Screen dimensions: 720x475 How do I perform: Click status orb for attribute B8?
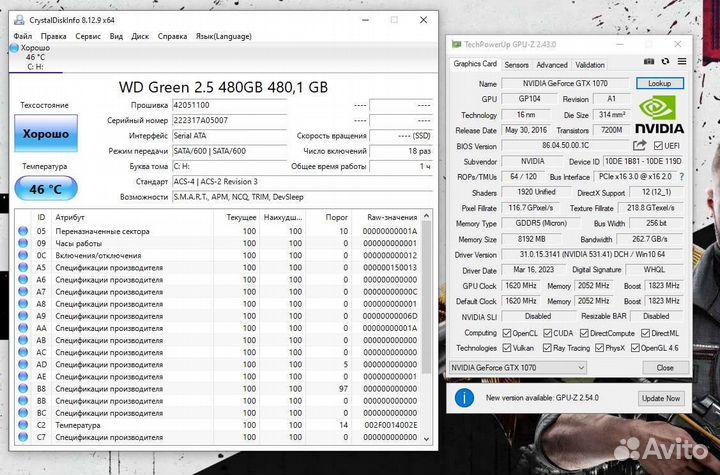click(x=23, y=389)
